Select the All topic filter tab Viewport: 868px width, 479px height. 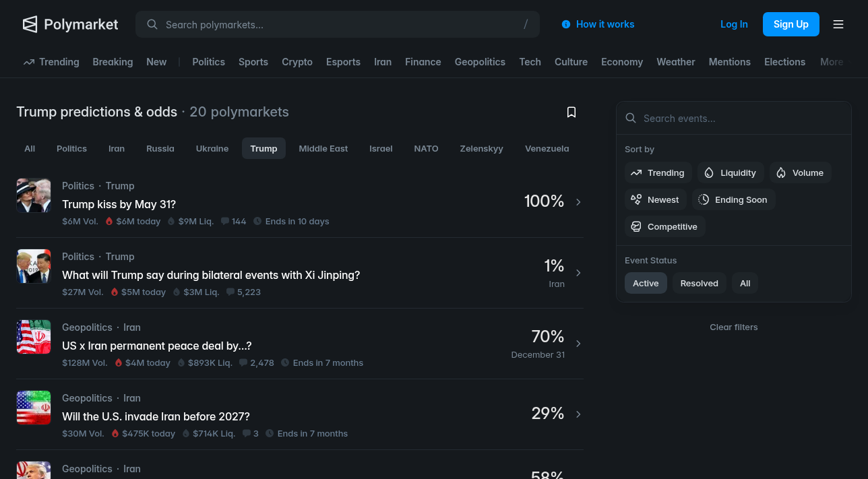30,148
